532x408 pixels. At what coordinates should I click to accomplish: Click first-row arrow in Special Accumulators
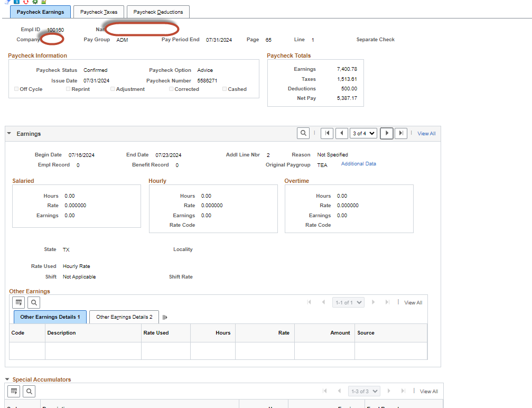tap(325, 391)
